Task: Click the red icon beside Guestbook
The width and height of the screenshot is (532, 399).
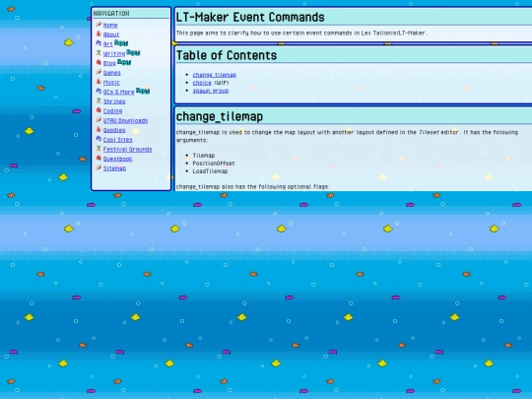Action: 99,158
